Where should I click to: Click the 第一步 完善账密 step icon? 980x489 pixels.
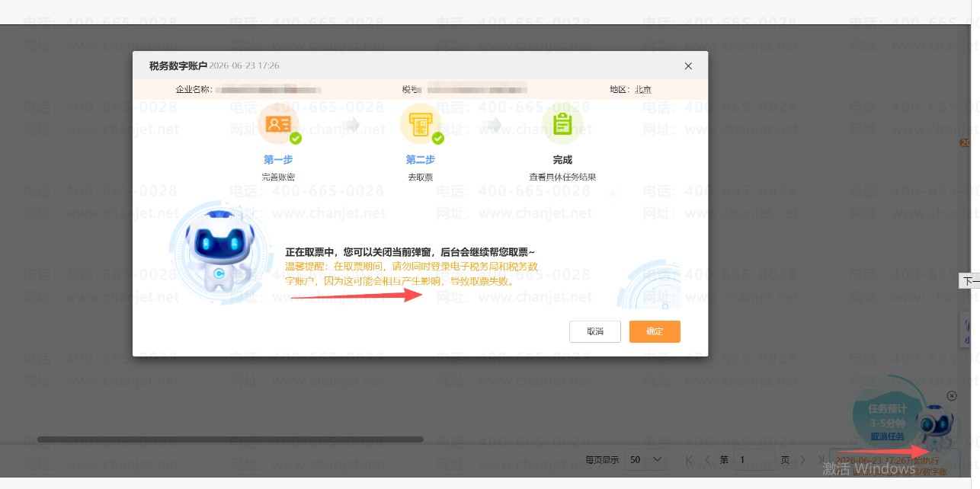278,124
